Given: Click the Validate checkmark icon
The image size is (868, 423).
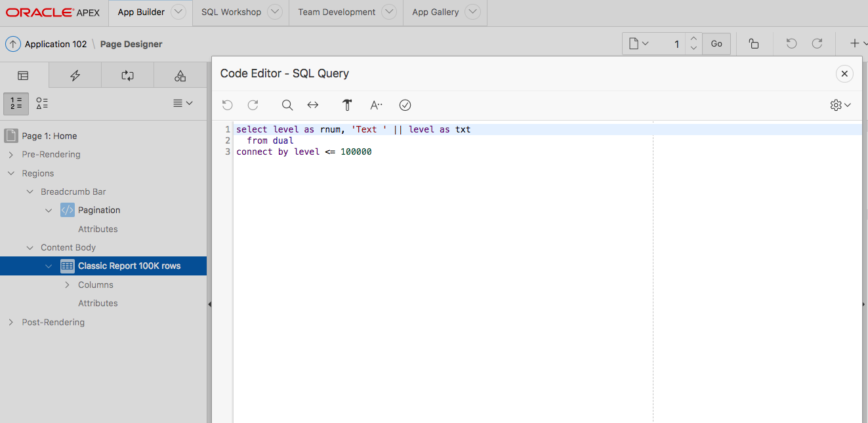Looking at the screenshot, I should point(405,105).
